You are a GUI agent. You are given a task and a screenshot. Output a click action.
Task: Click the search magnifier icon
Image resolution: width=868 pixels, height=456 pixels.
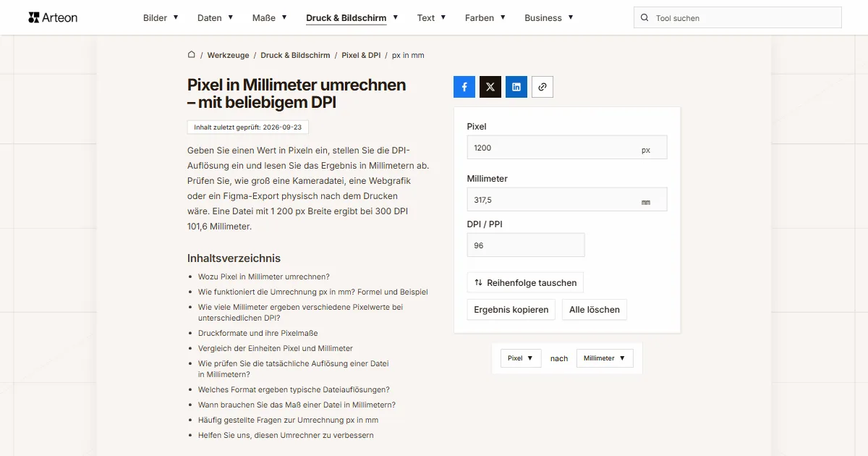645,18
